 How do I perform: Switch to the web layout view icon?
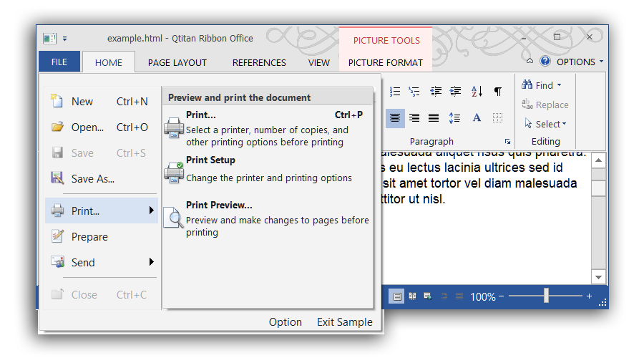(427, 296)
